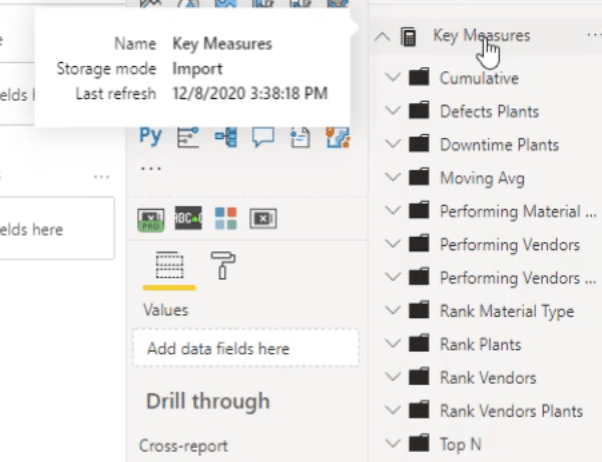Select the dark ABC custom visual
The width and height of the screenshot is (602, 462).
pos(188,218)
